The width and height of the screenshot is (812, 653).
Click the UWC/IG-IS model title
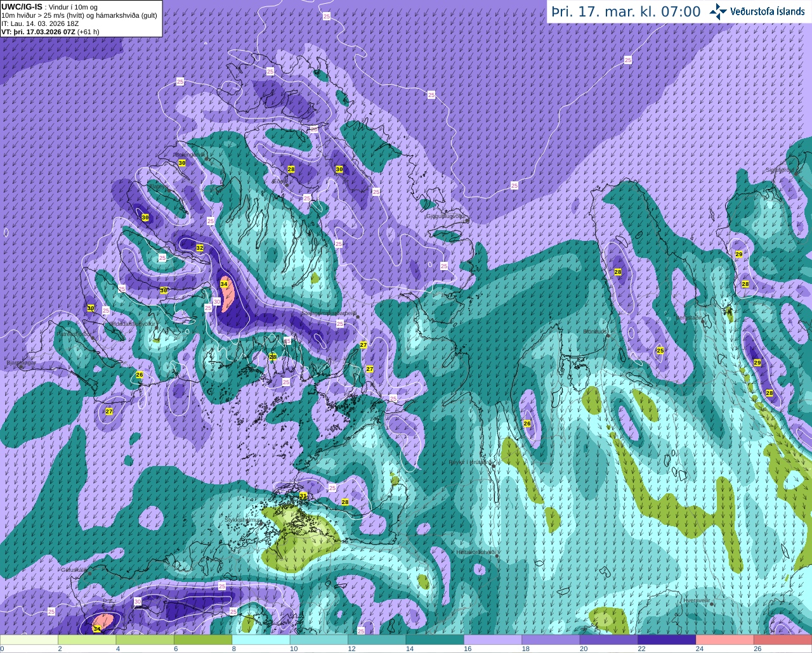[22, 6]
